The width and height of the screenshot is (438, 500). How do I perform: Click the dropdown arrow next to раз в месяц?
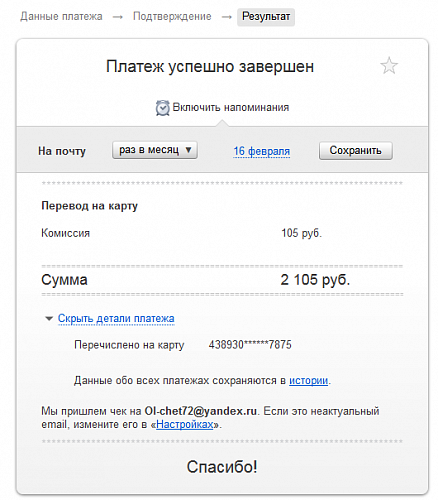(188, 150)
